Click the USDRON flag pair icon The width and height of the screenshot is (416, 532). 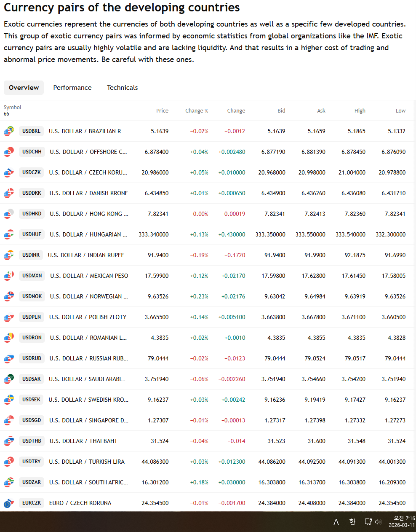pyautogui.click(x=9, y=338)
